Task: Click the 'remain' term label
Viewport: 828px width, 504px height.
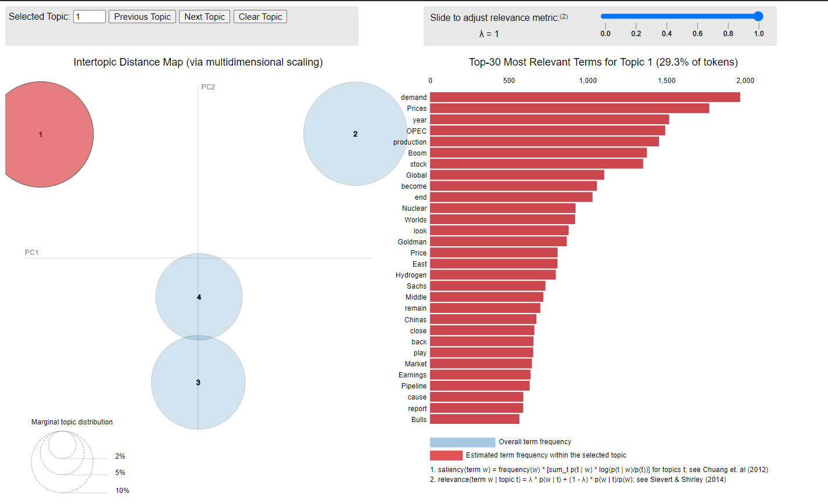Action: (x=415, y=308)
